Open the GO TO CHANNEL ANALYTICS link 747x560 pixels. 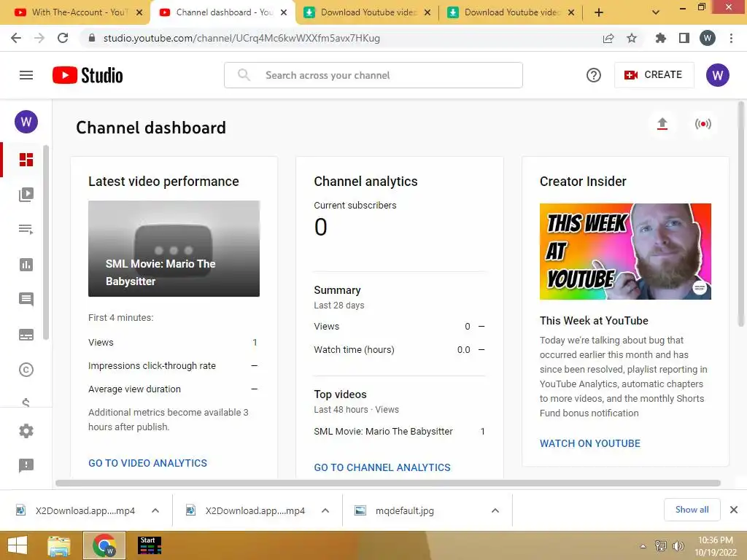382,467
